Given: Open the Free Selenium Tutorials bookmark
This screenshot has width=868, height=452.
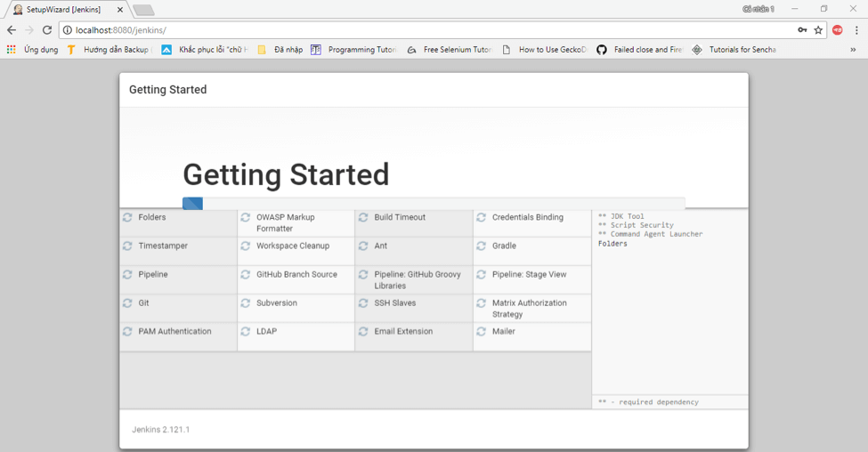Looking at the screenshot, I should (x=450, y=50).
